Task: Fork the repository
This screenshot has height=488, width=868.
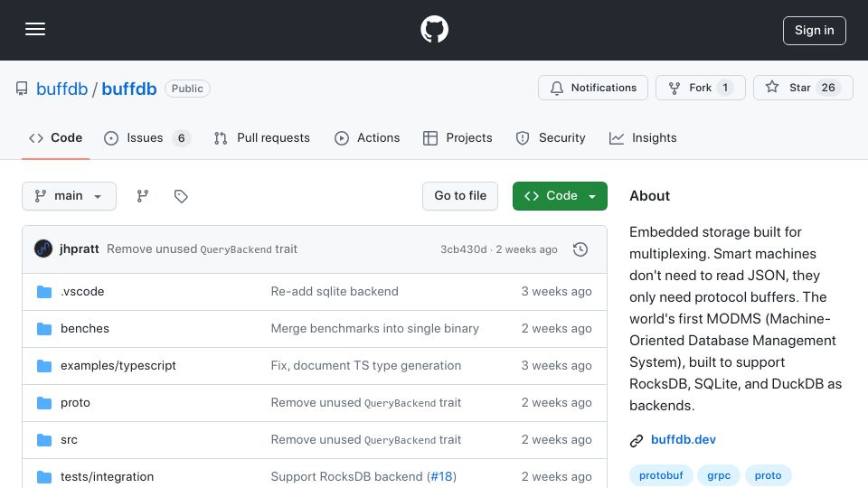Action: click(700, 88)
